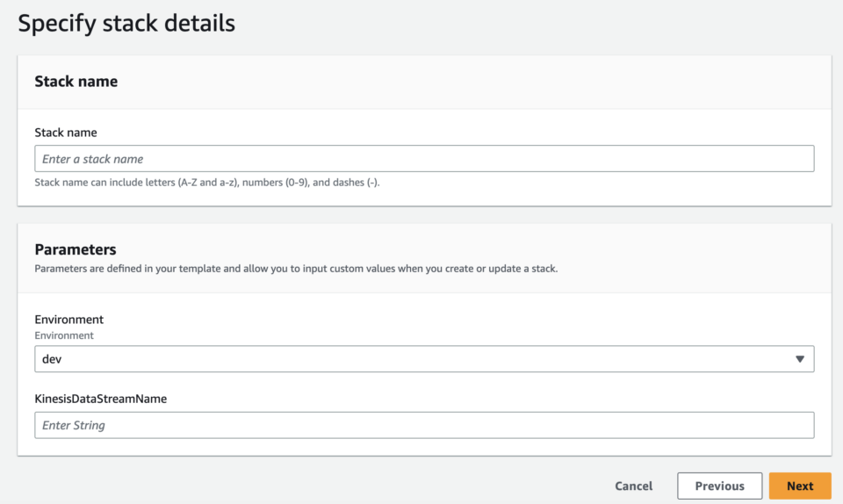Click the bold Stack name section header

click(x=76, y=81)
